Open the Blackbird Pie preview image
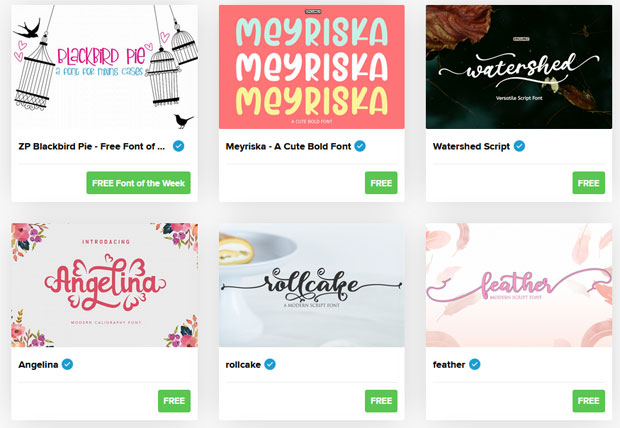This screenshot has height=428, width=620. tap(104, 67)
